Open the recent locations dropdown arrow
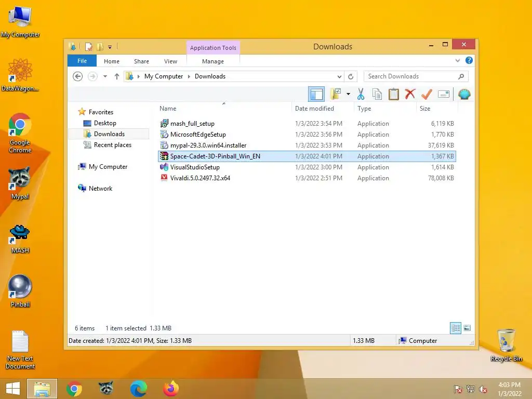532x399 pixels. pyautogui.click(x=105, y=76)
